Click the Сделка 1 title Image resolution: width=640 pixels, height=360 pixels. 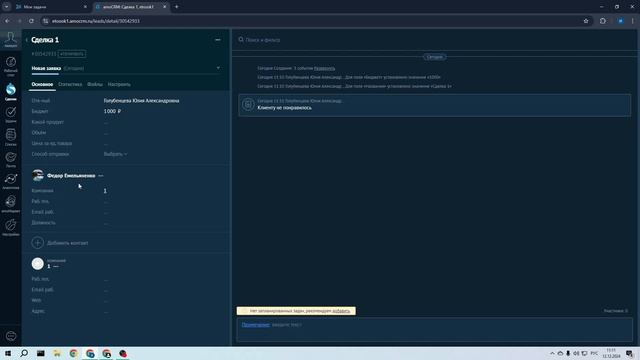(x=45, y=40)
